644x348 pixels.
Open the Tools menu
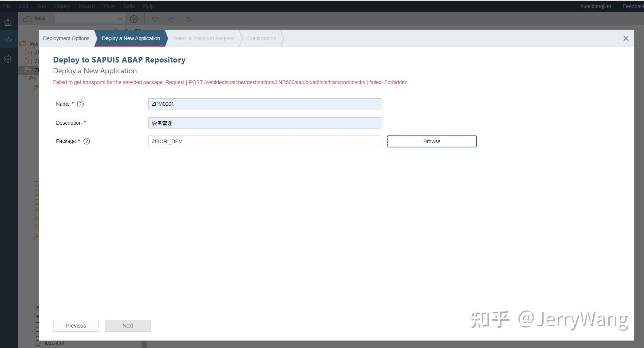pos(129,6)
